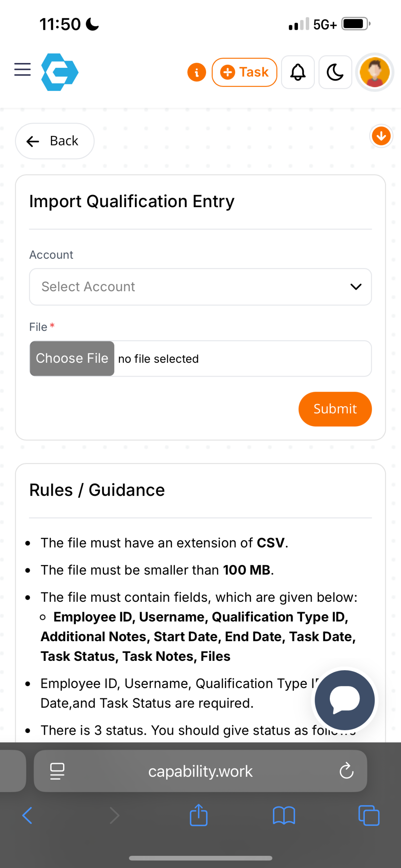
Task: Click the orange down-arrow download icon
Action: [x=381, y=136]
